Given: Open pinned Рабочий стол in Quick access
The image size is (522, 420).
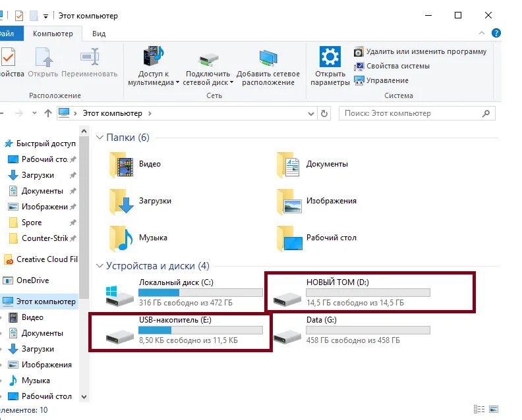Looking at the screenshot, I should coord(42,159).
